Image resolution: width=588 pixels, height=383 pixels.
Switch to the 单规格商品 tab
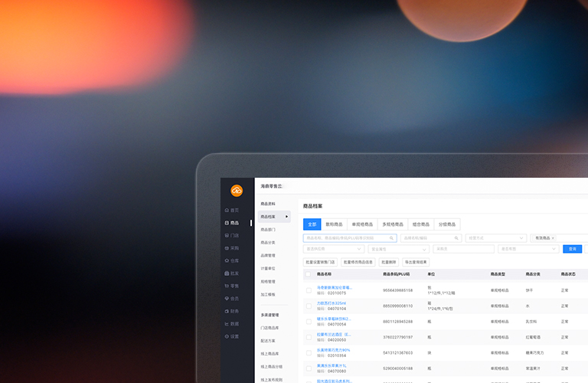tap(362, 224)
